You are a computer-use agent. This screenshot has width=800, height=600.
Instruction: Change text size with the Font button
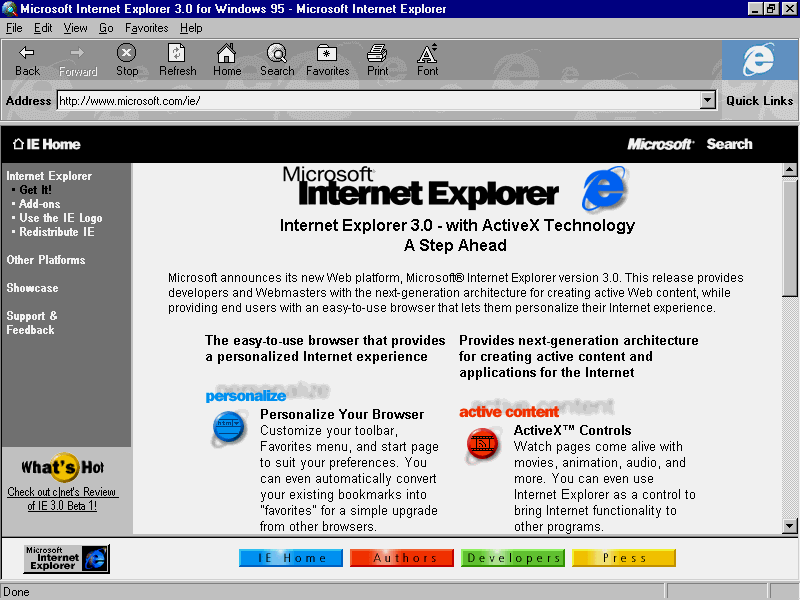tap(428, 61)
